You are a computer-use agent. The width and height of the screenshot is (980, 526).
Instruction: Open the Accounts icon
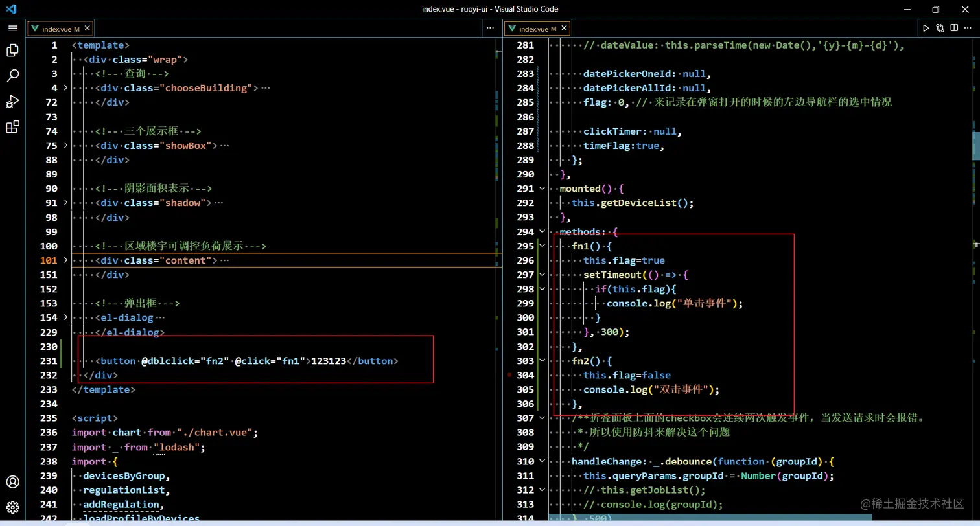pyautogui.click(x=12, y=482)
